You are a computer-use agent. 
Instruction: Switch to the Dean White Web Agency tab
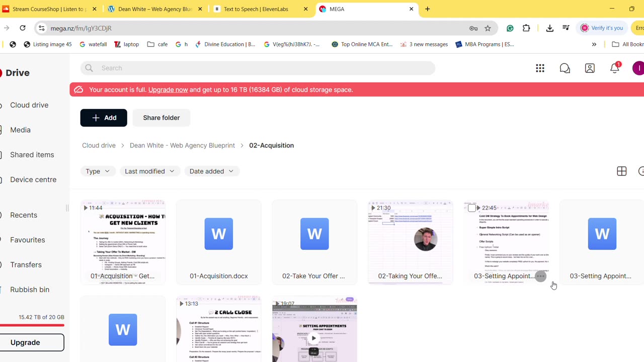155,9
